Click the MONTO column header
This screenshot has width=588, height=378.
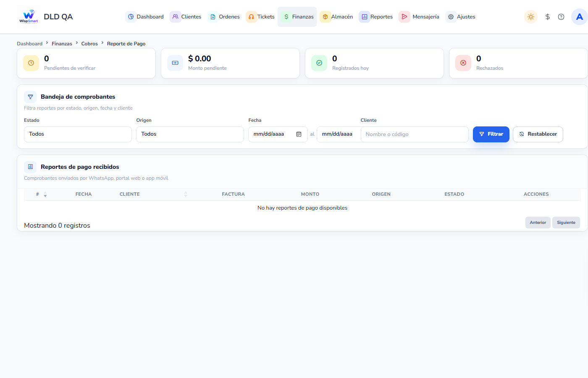pos(310,194)
